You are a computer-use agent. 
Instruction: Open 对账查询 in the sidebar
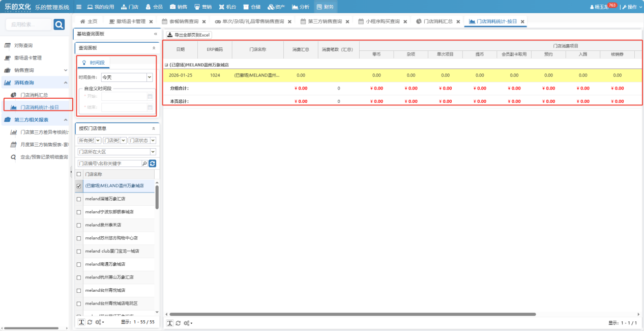coord(23,45)
